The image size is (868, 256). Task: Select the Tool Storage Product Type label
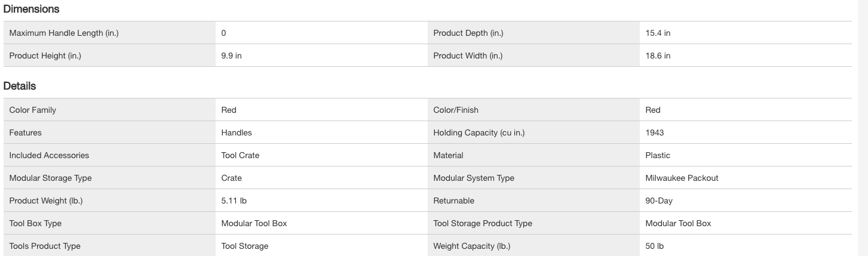click(x=482, y=224)
